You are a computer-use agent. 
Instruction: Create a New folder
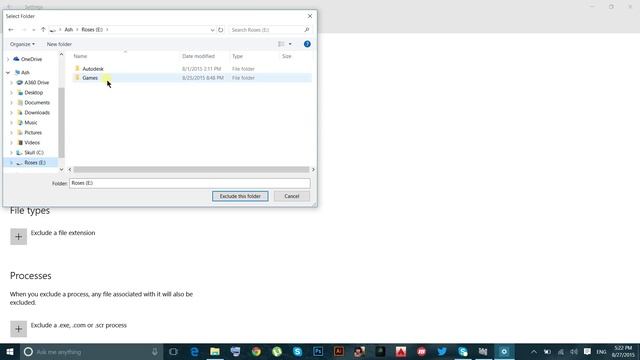[59, 44]
